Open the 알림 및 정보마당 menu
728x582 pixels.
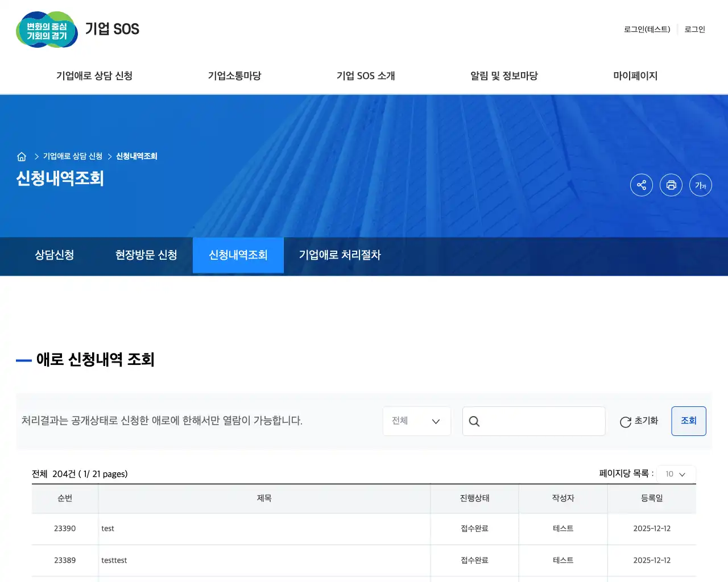click(x=503, y=76)
